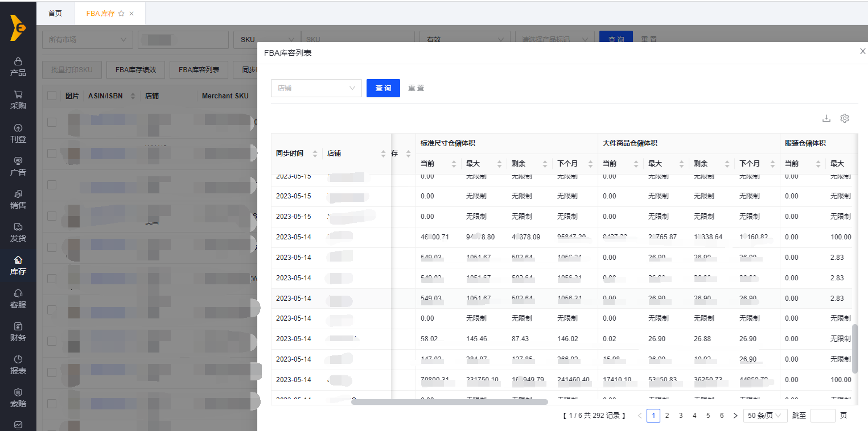Switch to the 首页 tab

tap(55, 13)
